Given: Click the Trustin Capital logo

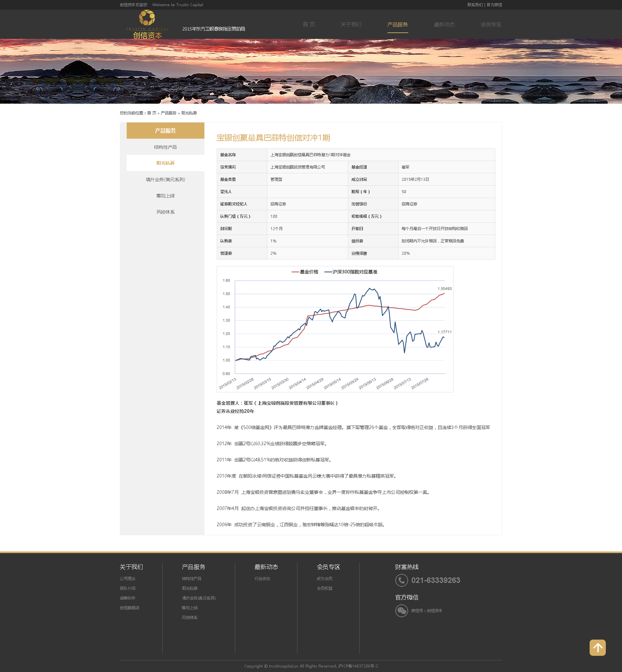Looking at the screenshot, I should [x=147, y=25].
